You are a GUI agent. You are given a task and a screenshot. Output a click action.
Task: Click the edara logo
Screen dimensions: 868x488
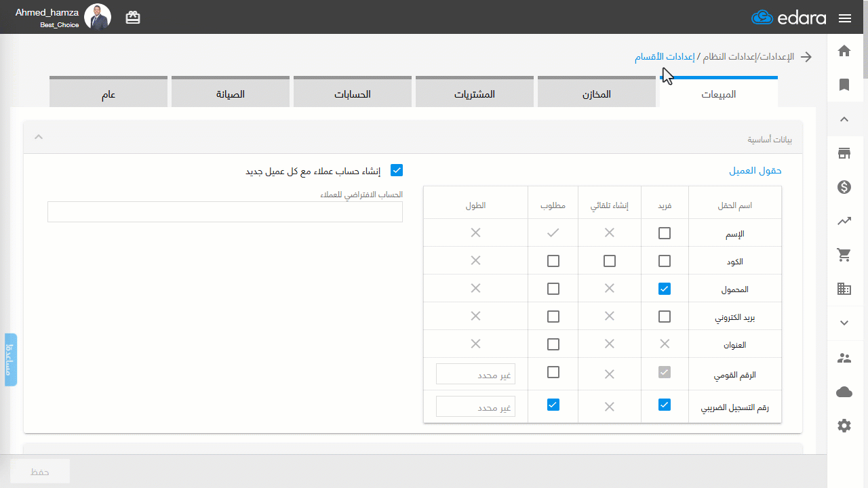(789, 18)
